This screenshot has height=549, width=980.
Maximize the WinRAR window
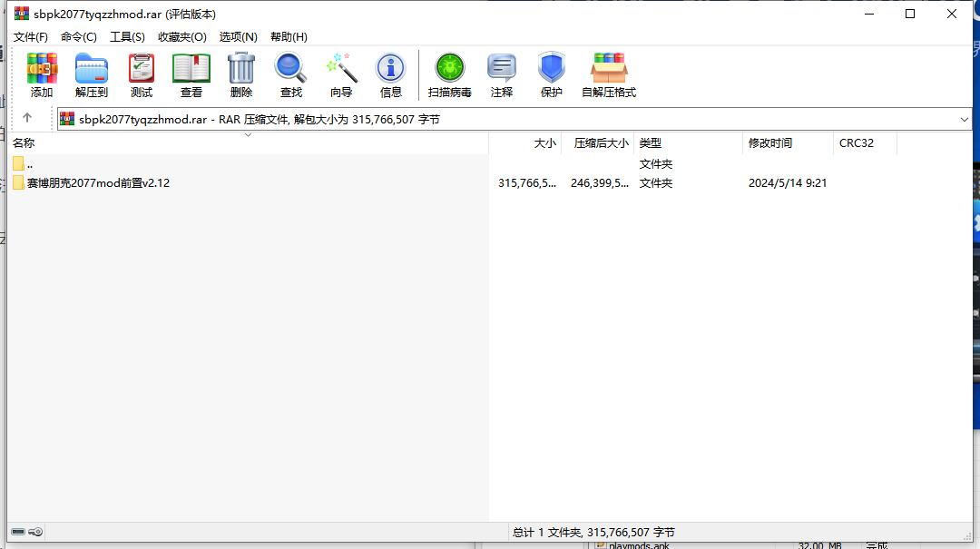(910, 14)
